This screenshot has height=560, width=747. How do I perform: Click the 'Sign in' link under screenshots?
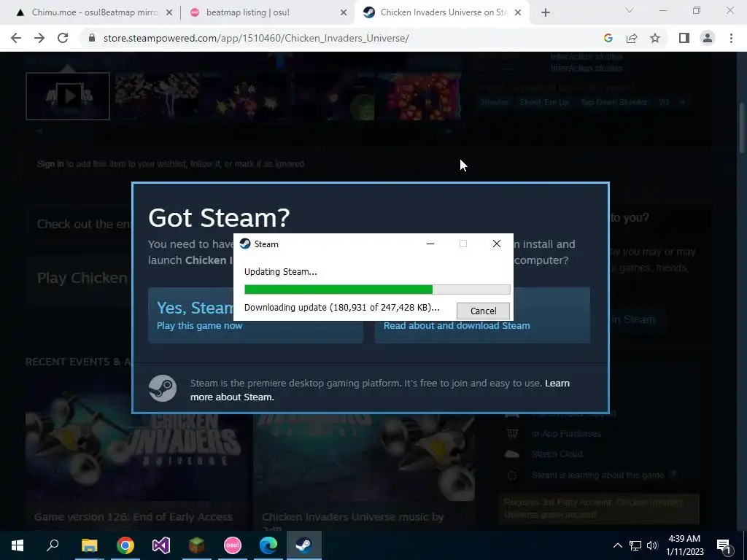tap(50, 164)
